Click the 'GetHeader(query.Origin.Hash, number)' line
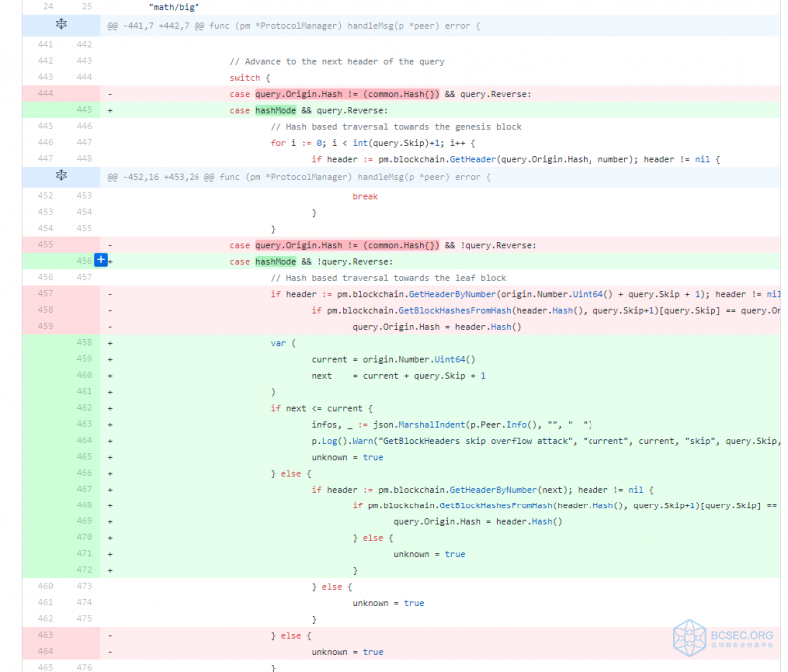The width and height of the screenshot is (788, 672). pos(516,159)
